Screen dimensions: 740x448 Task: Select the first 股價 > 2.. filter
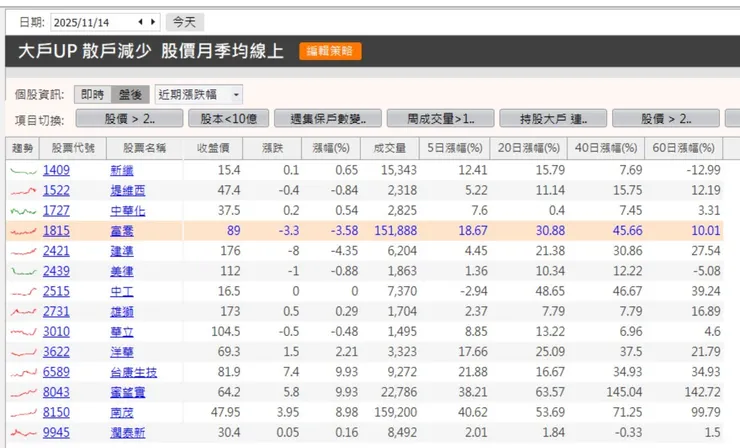tap(129, 118)
